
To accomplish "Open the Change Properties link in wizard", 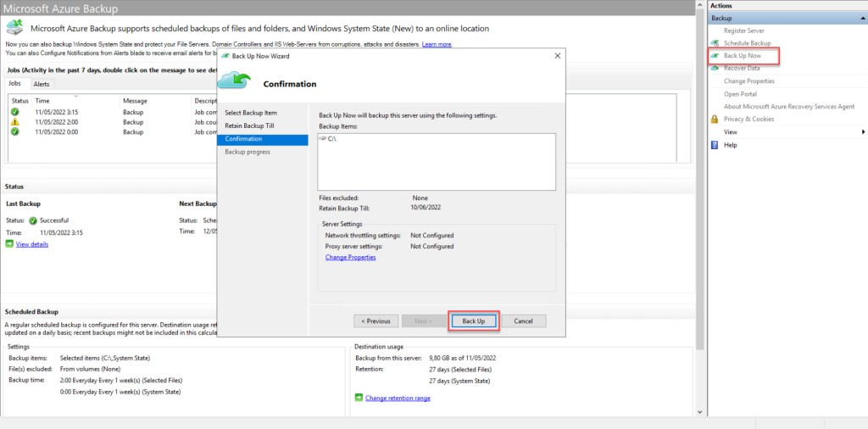I will tap(350, 257).
